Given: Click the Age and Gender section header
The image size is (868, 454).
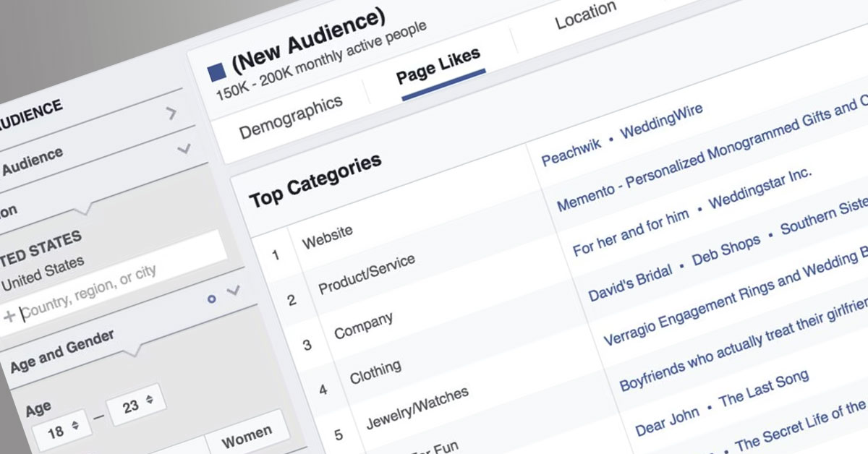Looking at the screenshot, I should tap(61, 350).
